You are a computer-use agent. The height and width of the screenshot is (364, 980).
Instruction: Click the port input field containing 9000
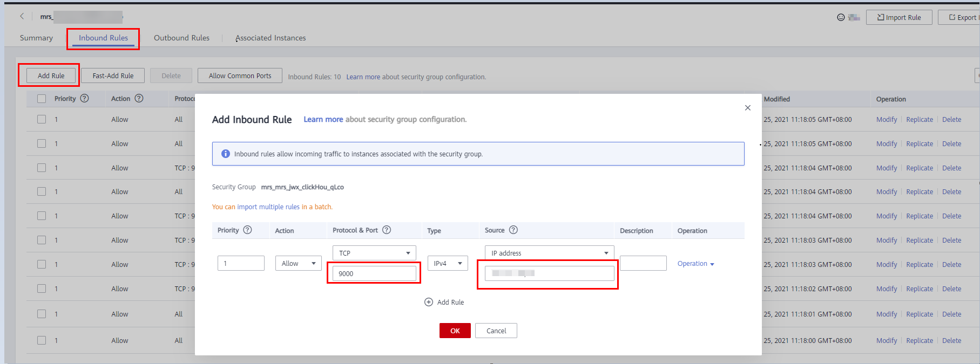pyautogui.click(x=374, y=273)
